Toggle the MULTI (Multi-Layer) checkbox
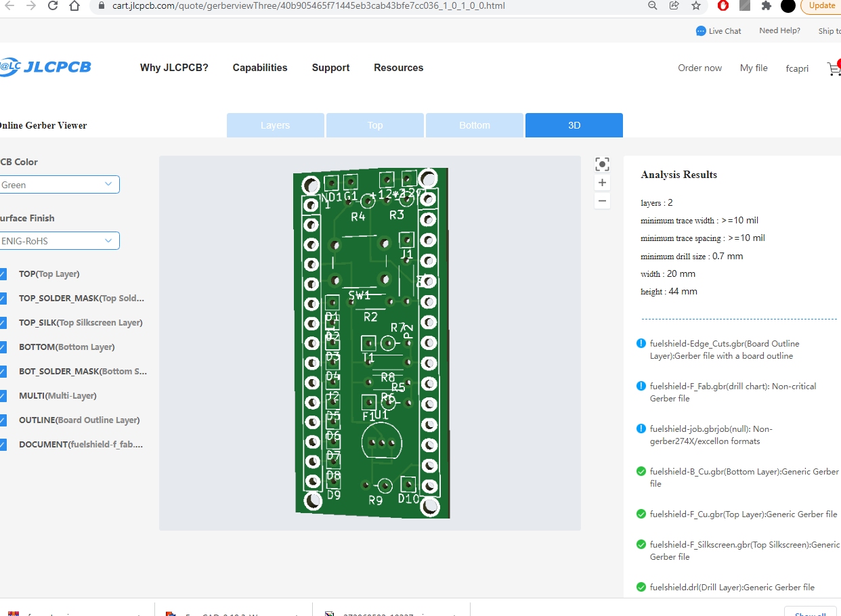The height and width of the screenshot is (616, 841). 2,396
